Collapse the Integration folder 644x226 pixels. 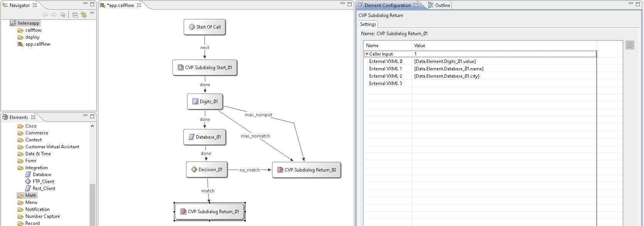pyautogui.click(x=36, y=168)
